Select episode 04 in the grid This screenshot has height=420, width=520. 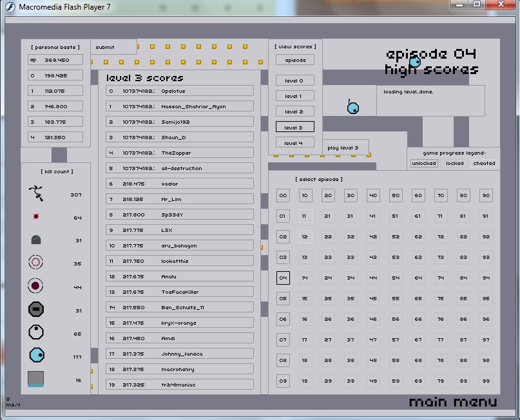pos(283,278)
